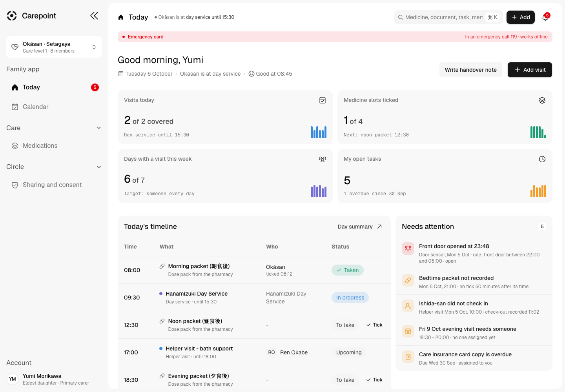Viewport: 565px width, 392px height.
Task: Click the smiley mood icon beside Good at 08:45
Action: click(252, 74)
